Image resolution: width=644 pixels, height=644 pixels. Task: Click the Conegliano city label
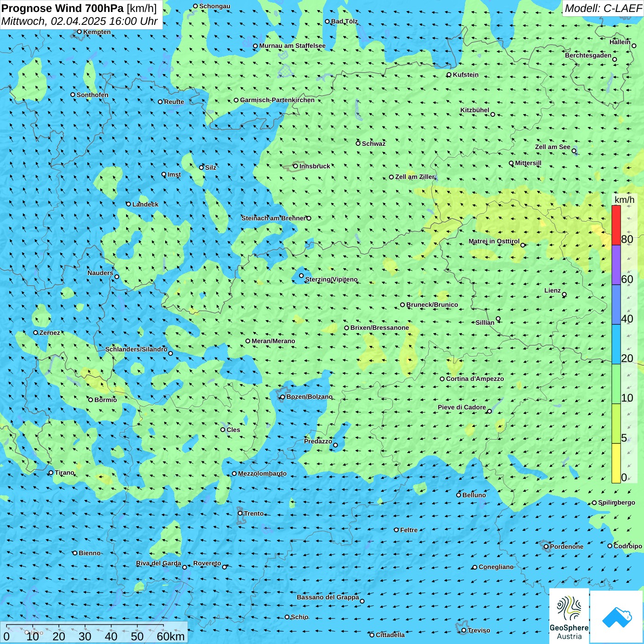(496, 567)
